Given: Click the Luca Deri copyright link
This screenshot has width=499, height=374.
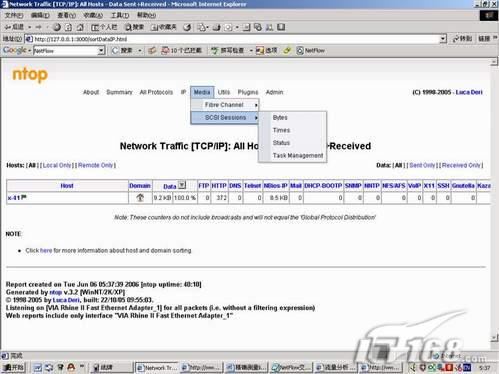Looking at the screenshot, I should pyautogui.click(x=469, y=92).
